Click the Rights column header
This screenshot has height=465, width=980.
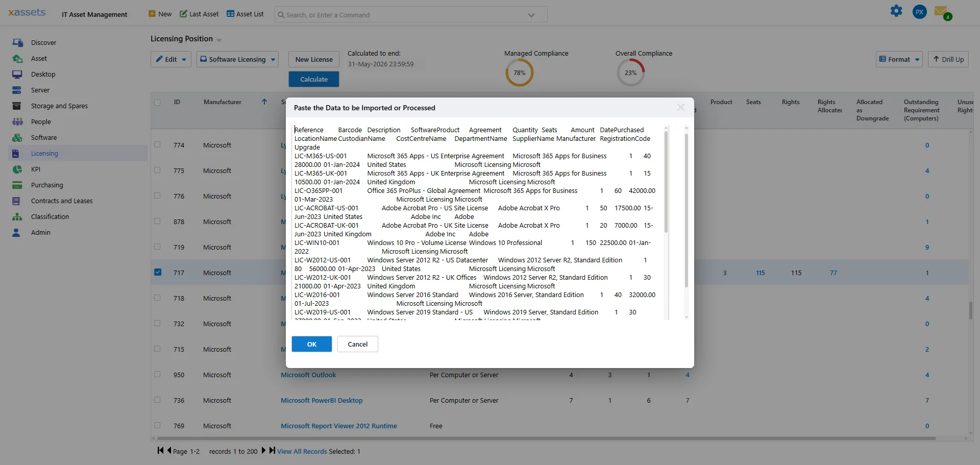tap(791, 102)
